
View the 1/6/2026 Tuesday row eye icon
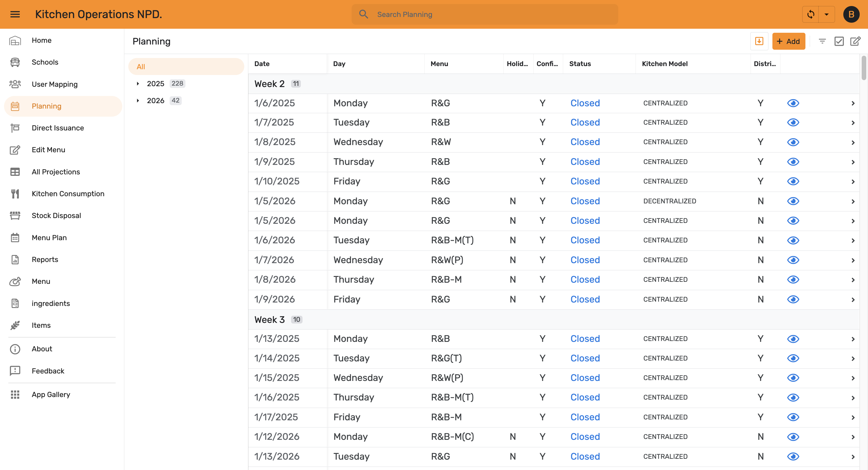(793, 240)
